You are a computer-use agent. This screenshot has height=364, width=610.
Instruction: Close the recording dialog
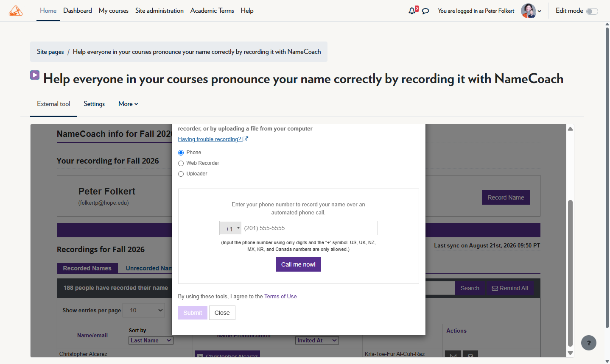pos(222,313)
